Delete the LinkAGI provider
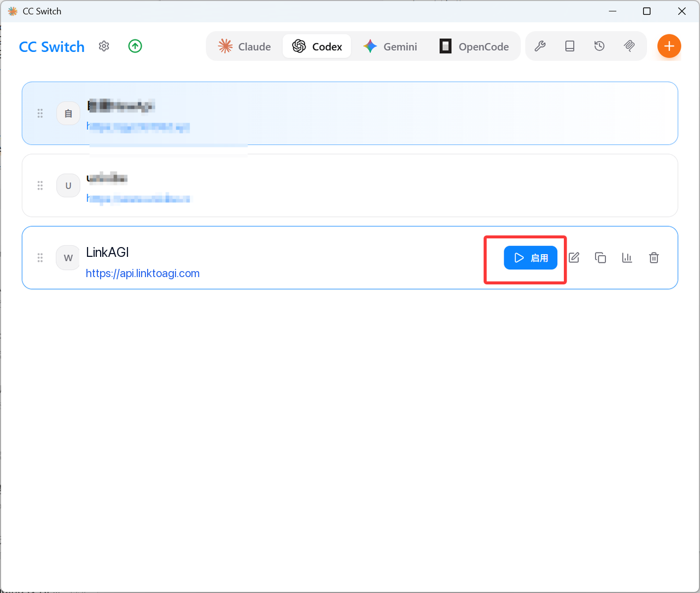This screenshot has width=700, height=593. point(654,257)
